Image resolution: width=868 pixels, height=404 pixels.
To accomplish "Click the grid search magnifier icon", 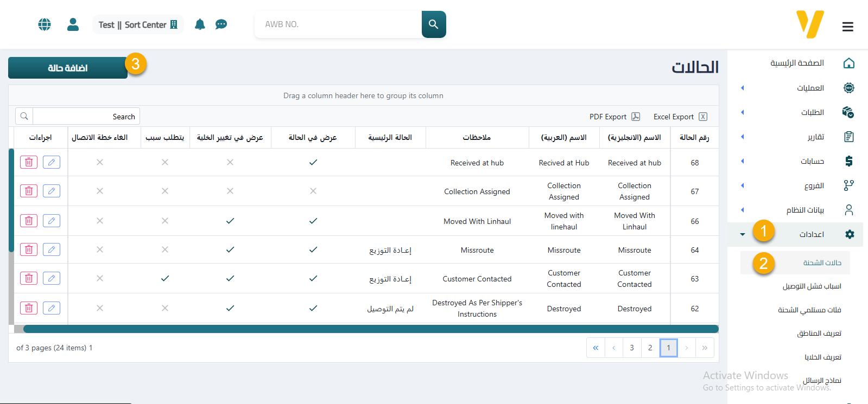I will click(24, 116).
